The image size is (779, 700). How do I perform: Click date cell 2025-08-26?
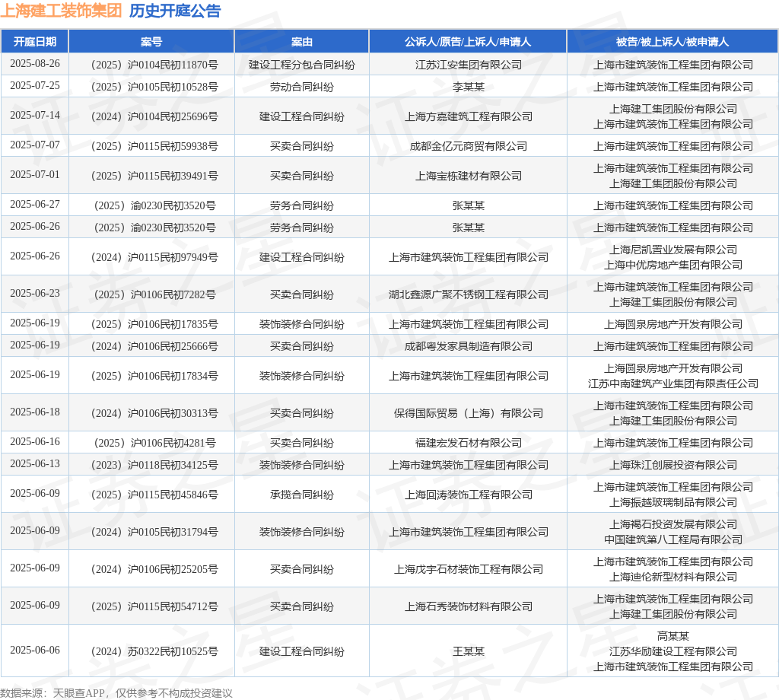tap(35, 64)
